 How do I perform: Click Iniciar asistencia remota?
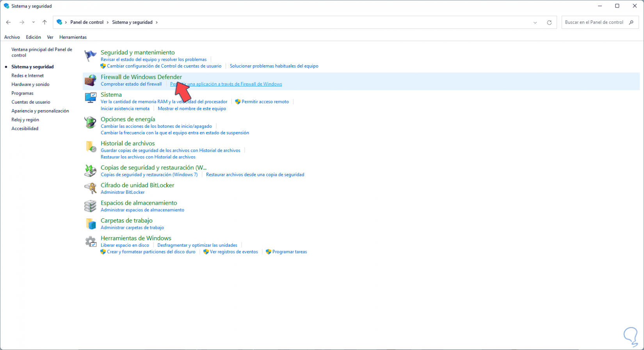pos(125,109)
